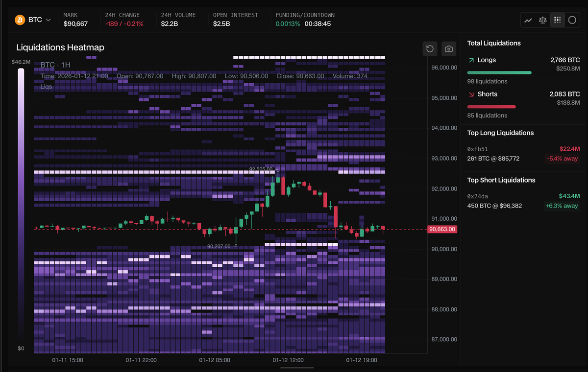Click the red Shorts arrow icon
The height and width of the screenshot is (372, 588).
(x=471, y=94)
